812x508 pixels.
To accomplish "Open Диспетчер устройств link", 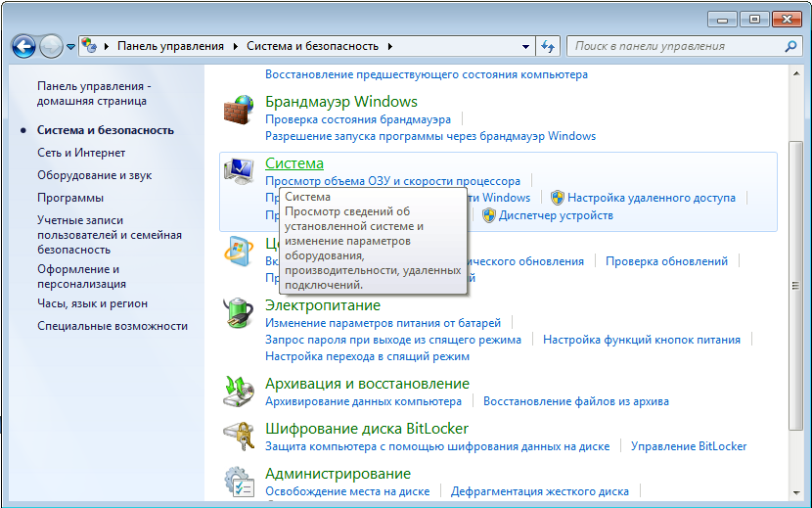I will [556, 215].
